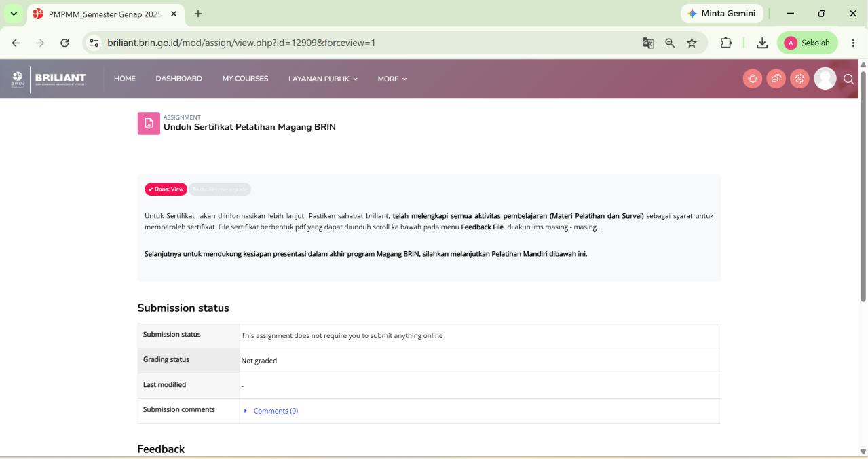Click the greyed To do completion badge
This screenshot has height=459, width=868.
coord(220,189)
